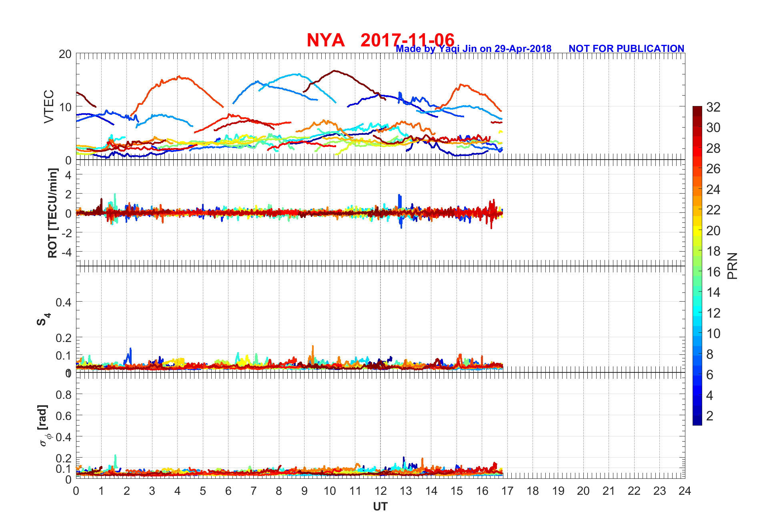Screen dimensions: 761x532
Task: Click the "26" label on PRN colorbar
Action: (713, 169)
